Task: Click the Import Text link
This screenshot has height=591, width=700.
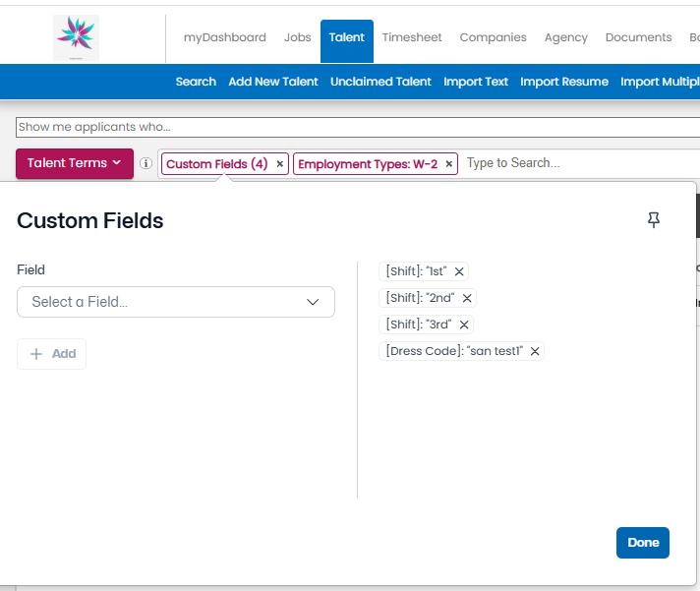Action: tap(476, 82)
